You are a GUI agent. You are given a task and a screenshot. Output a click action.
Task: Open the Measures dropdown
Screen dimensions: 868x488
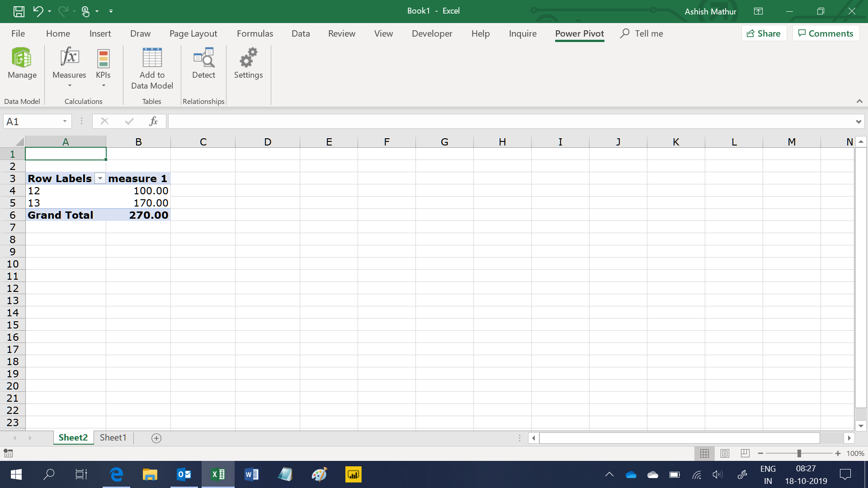69,68
